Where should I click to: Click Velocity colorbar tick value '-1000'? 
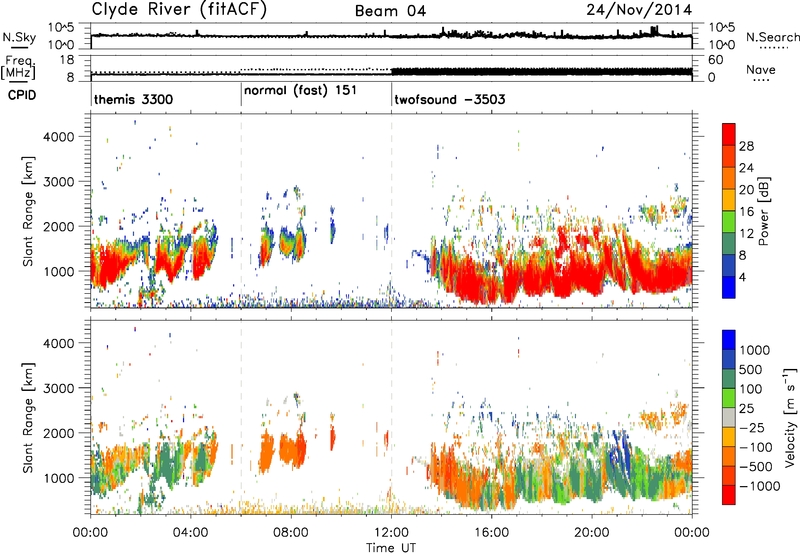(x=760, y=486)
